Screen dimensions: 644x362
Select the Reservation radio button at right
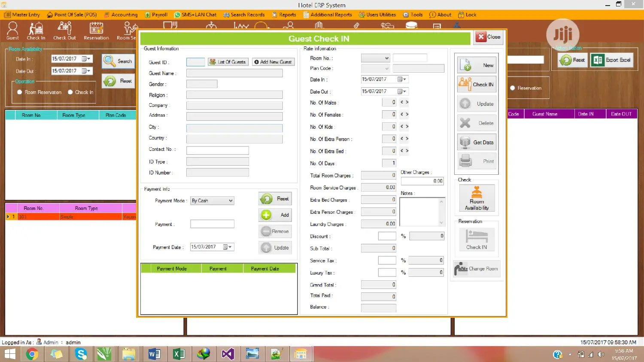pos(513,88)
